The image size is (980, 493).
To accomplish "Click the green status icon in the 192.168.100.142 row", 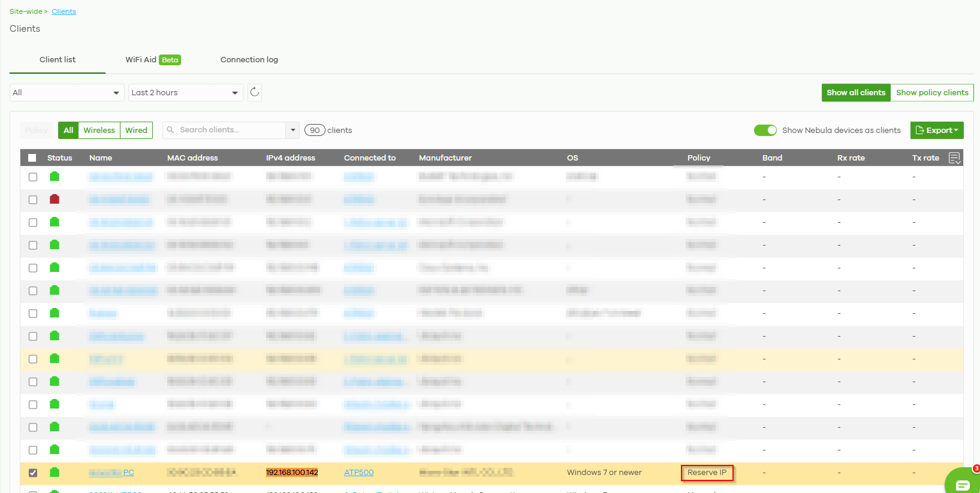I will point(55,472).
